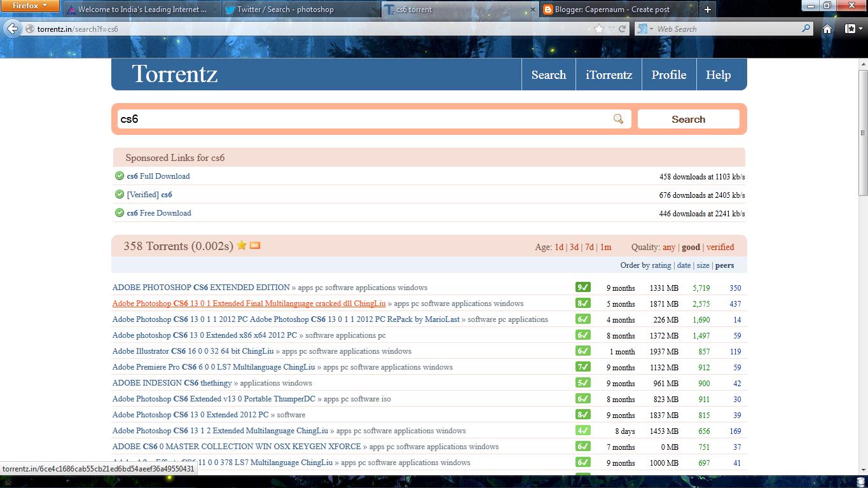Open Adobe photoshop CS6 13 0 Extended x86 x64 torrent
Image resolution: width=868 pixels, height=488 pixels.
205,335
